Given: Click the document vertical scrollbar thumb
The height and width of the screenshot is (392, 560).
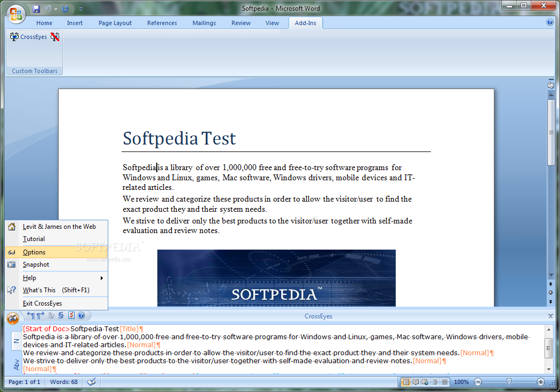Looking at the screenshot, I should (x=551, y=133).
